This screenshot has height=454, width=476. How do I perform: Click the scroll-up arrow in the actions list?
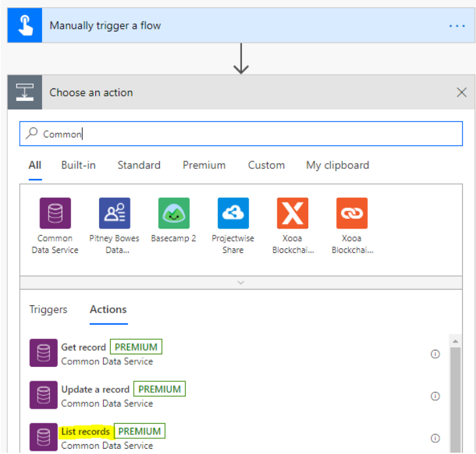455,341
